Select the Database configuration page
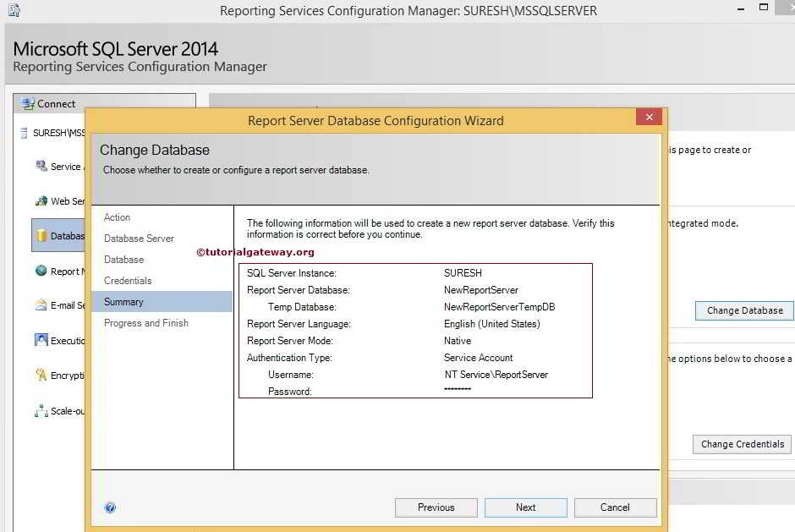The image size is (795, 532). [63, 235]
